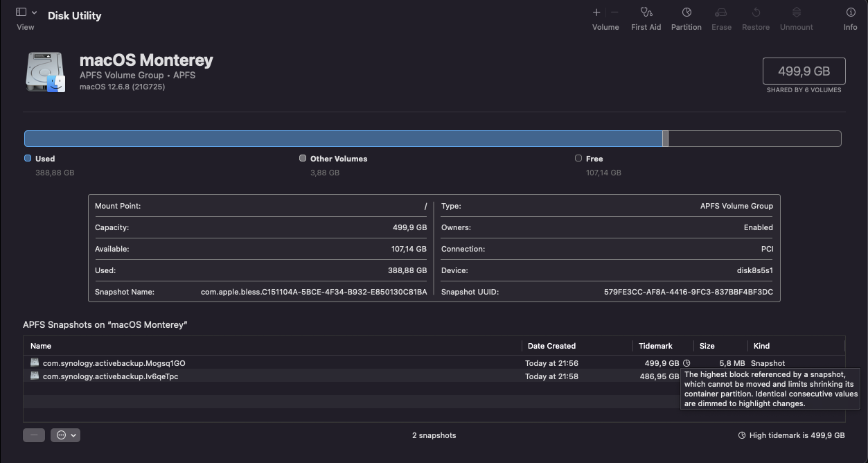Click macOS 12.6.8 (21G725) version text
This screenshot has width=868, height=463.
coord(122,87)
